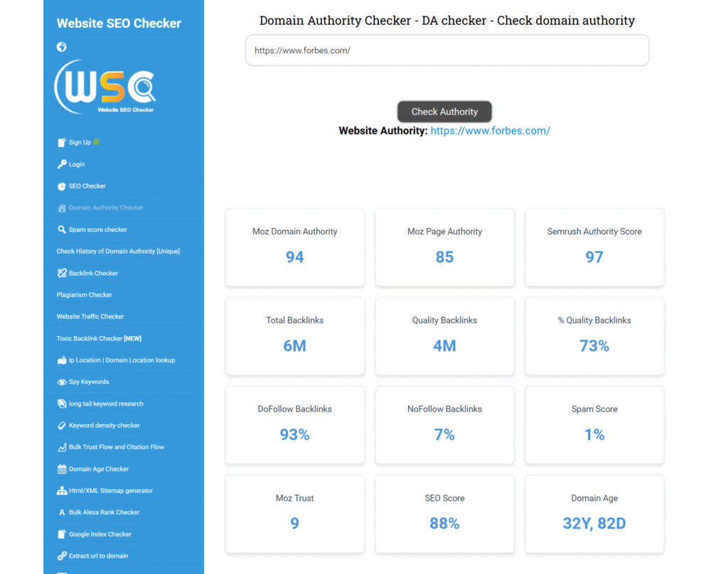
Task: Click the Moz Trust value 9
Action: tap(295, 524)
